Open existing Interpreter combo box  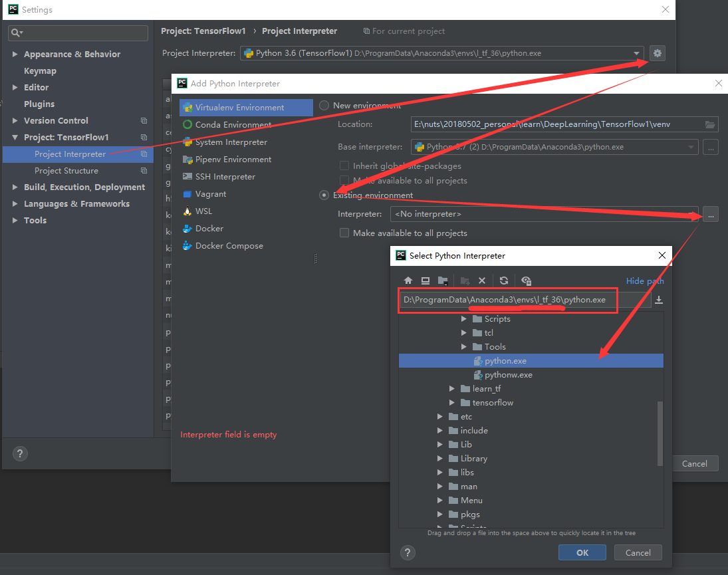pos(545,214)
